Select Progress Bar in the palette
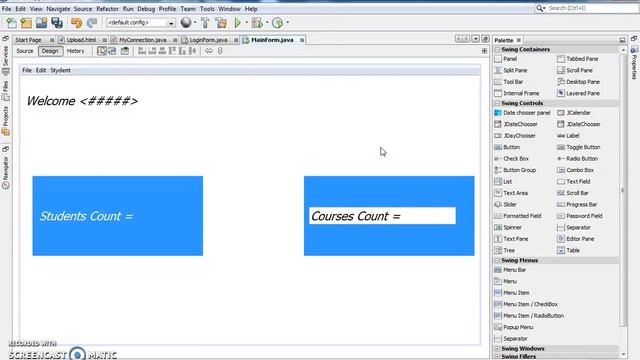 [577, 204]
